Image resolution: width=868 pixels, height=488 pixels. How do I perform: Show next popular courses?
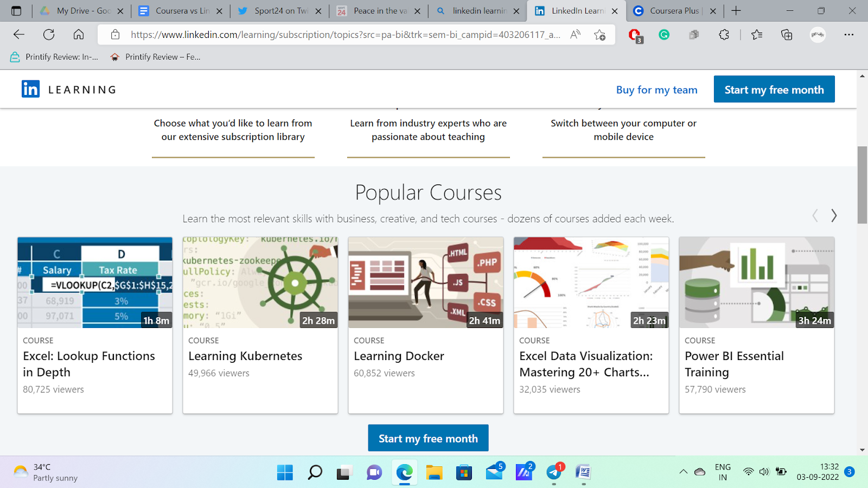[x=834, y=215]
